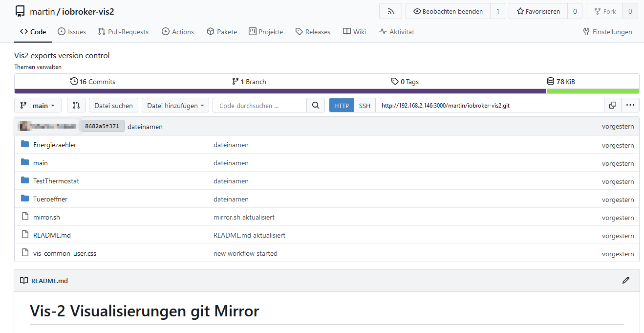The height and width of the screenshot is (333, 644).
Task: Click the 78 KiB repository size indicator
Action: [x=561, y=82]
